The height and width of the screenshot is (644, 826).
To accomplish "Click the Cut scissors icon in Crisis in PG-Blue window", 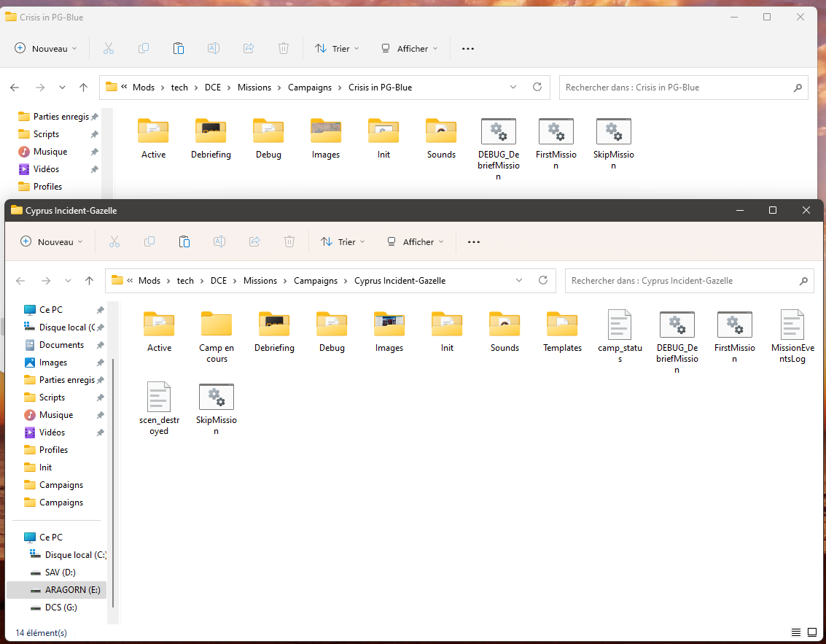I will 109,48.
